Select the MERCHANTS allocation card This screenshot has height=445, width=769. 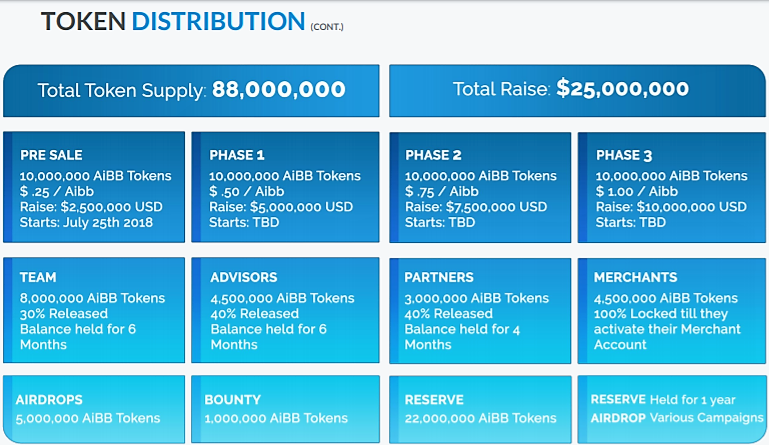(x=672, y=311)
